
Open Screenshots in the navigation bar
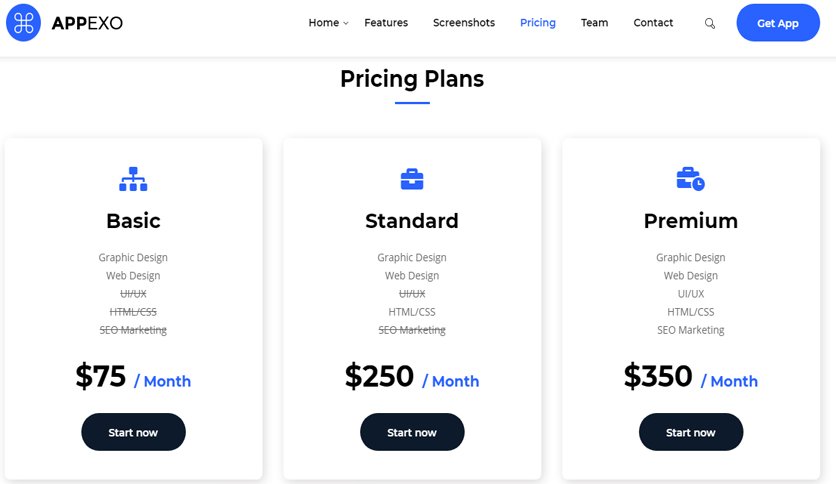[x=464, y=22]
